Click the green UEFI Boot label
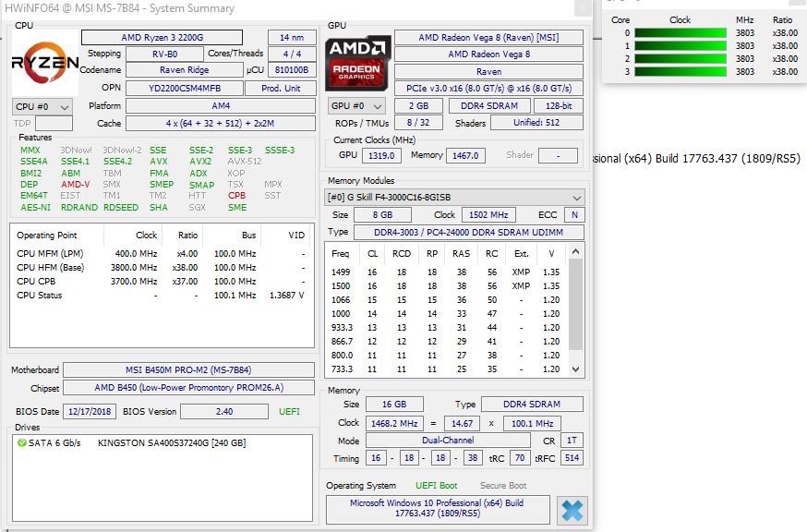807x532 pixels. click(x=436, y=485)
